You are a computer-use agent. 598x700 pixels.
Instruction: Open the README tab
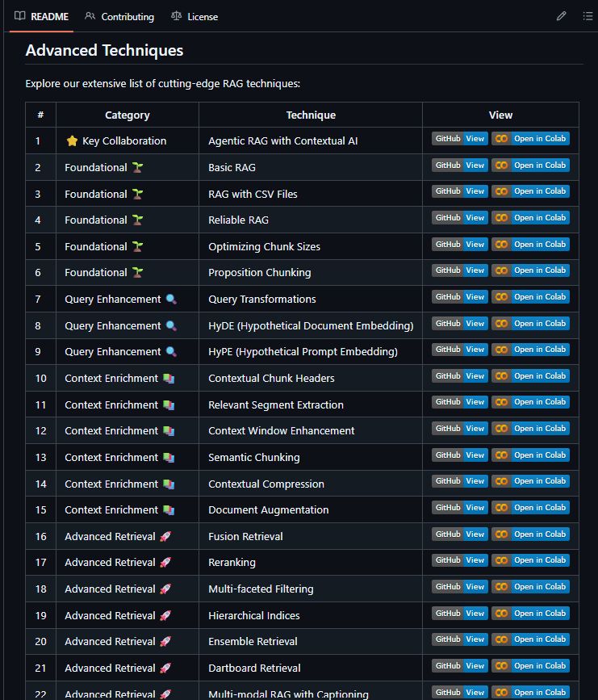tap(41, 16)
